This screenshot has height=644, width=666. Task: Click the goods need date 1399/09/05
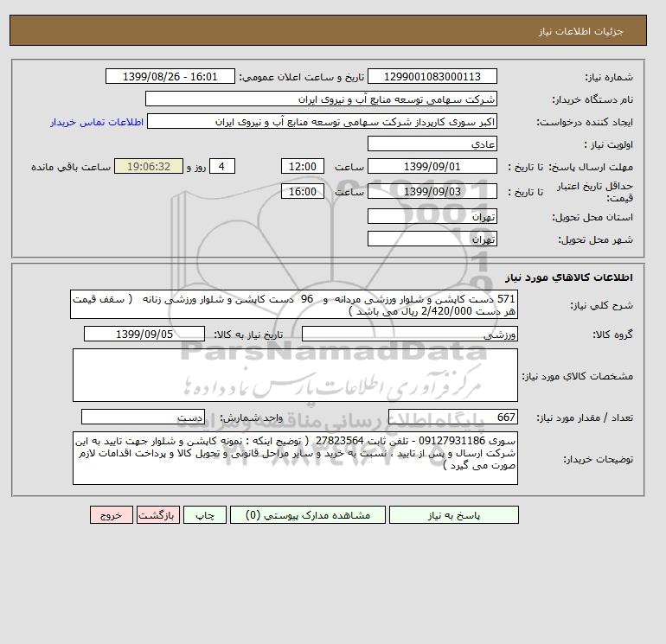pyautogui.click(x=144, y=334)
